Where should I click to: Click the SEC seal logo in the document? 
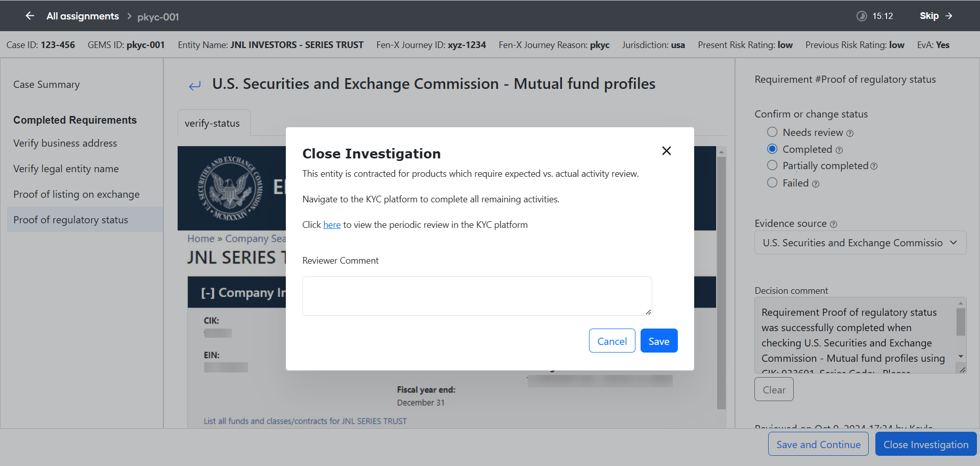[230, 188]
